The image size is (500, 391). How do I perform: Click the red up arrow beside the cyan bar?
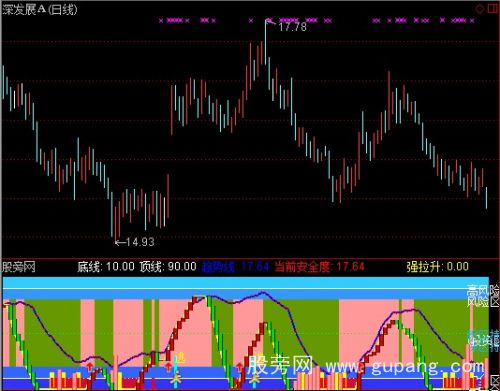pyautogui.click(x=169, y=367)
